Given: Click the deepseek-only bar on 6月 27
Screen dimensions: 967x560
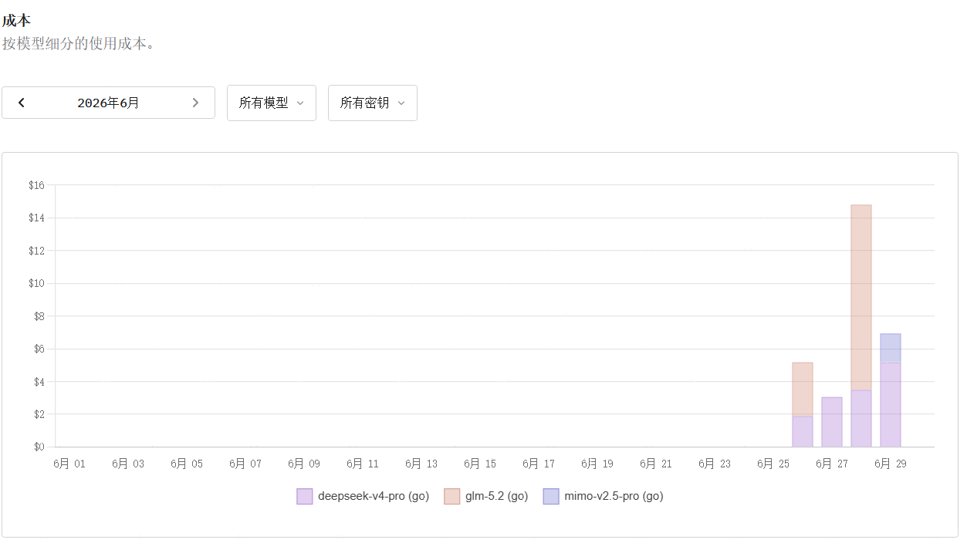Looking at the screenshot, I should (832, 422).
